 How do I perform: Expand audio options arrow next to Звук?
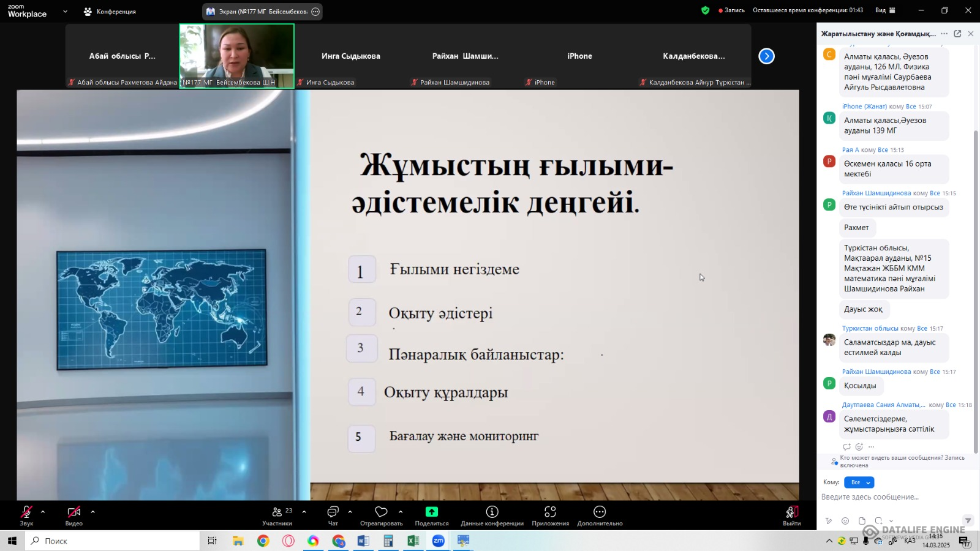[x=43, y=512]
